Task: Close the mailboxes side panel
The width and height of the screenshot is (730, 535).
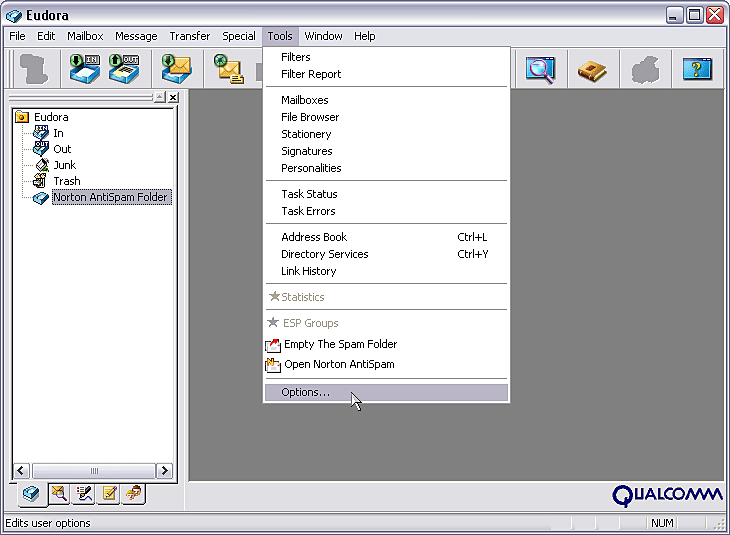Action: [173, 97]
